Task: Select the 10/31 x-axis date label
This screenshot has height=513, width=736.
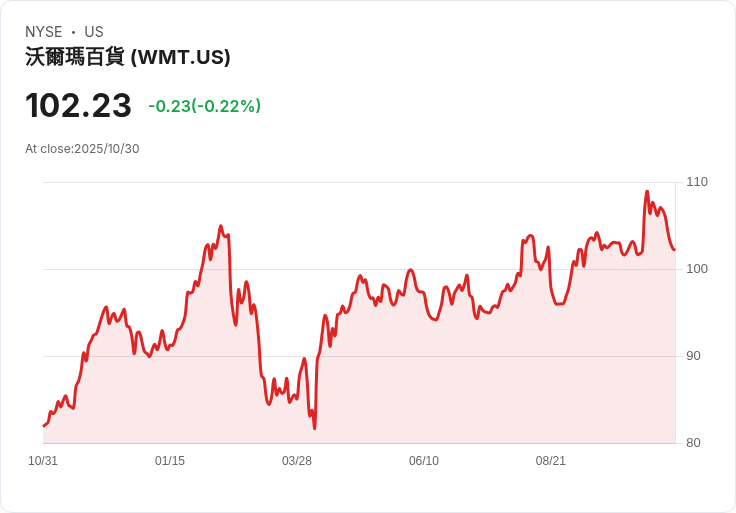Action: coord(43,461)
